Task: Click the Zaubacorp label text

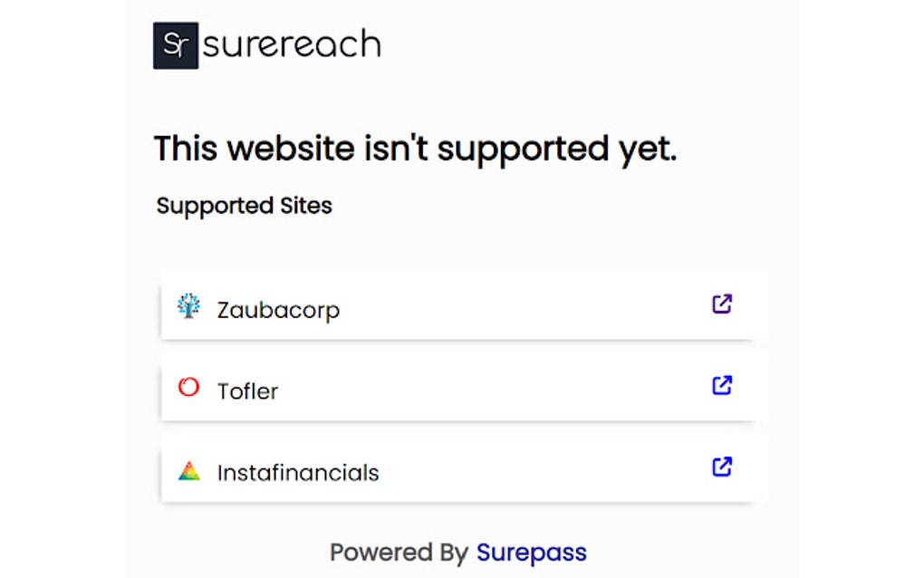Action: pyautogui.click(x=278, y=309)
